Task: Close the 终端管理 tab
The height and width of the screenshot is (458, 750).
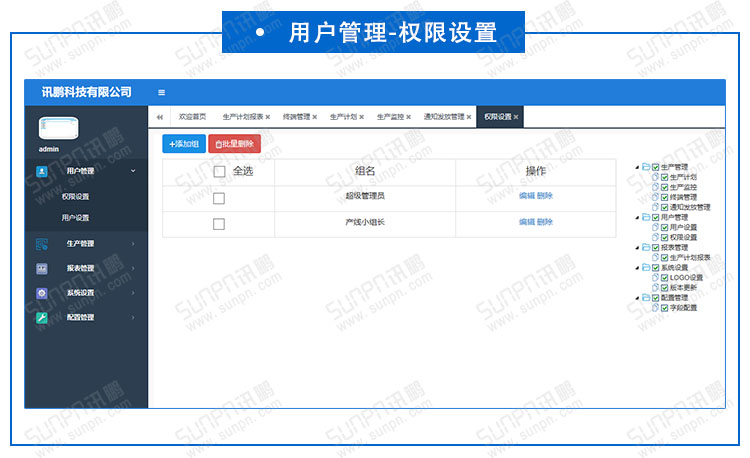Action: click(x=315, y=117)
